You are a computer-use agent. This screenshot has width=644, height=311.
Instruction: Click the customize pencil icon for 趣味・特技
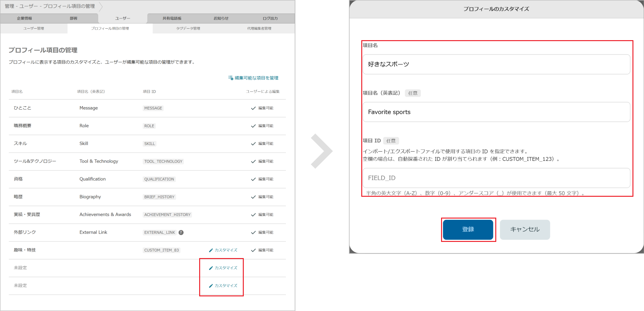click(211, 250)
